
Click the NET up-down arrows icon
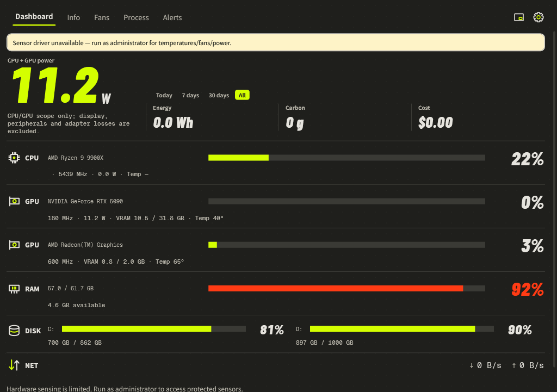coord(14,365)
